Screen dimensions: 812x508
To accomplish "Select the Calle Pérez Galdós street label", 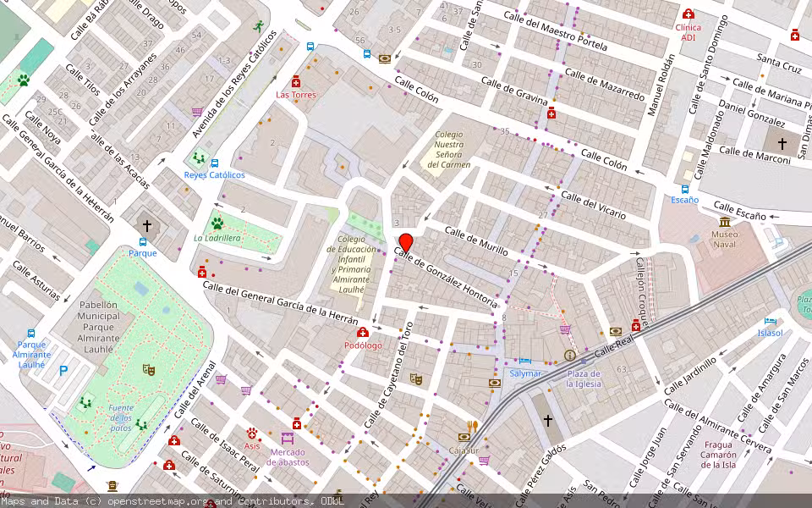I will 541,476.
